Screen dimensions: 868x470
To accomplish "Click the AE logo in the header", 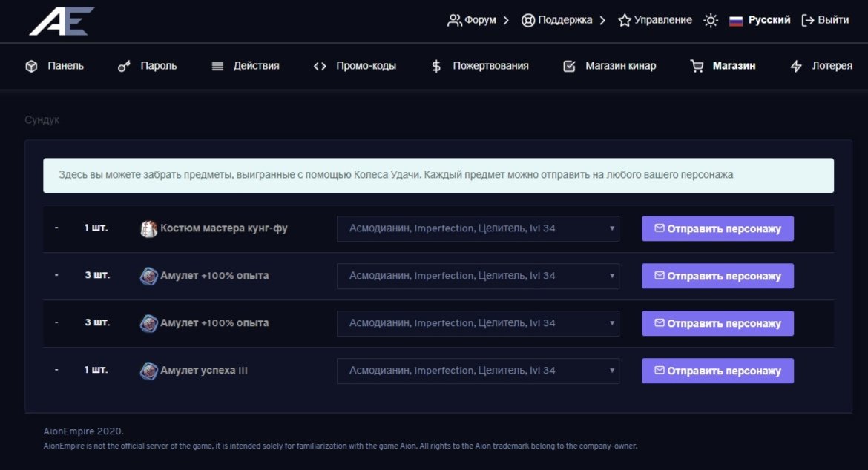I will tap(62, 21).
